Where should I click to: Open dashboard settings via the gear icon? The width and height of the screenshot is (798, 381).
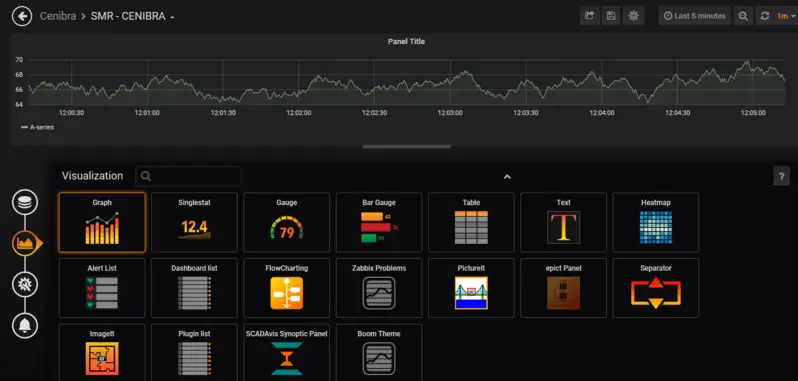coord(634,16)
